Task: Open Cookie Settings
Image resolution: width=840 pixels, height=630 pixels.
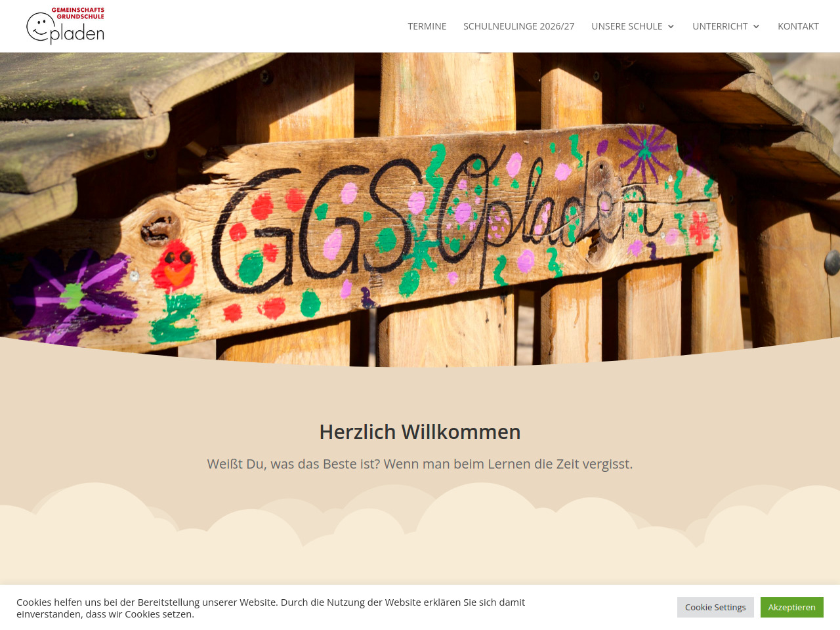Action: [x=715, y=607]
